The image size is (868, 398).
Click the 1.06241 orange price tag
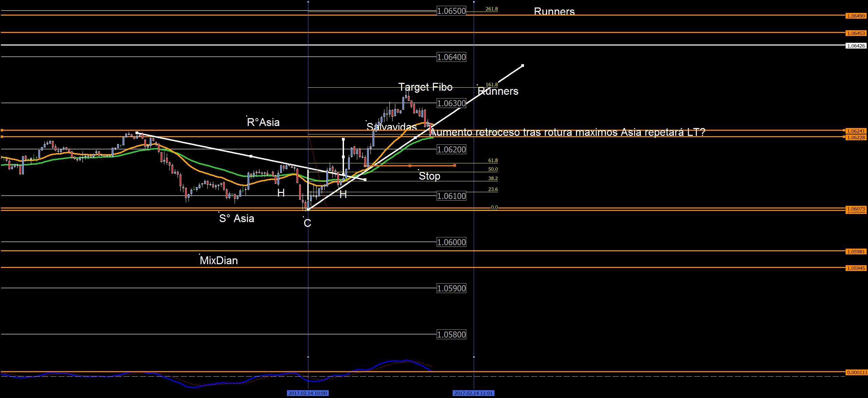[856, 131]
